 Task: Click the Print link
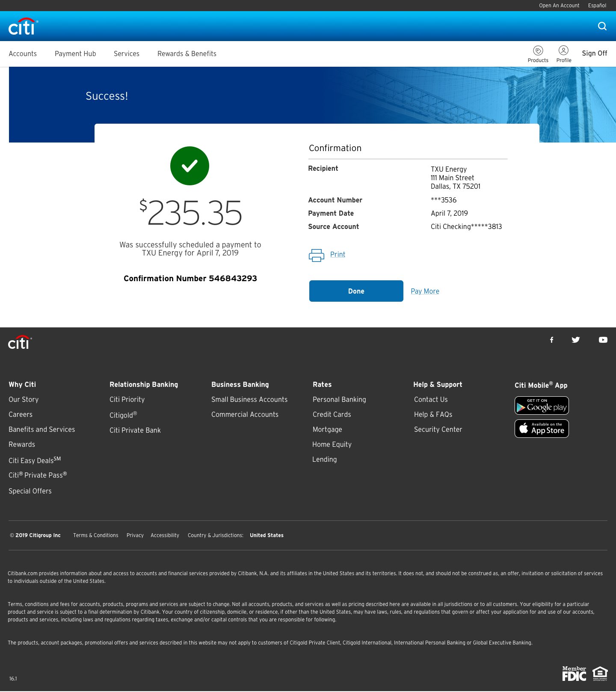[x=338, y=255]
